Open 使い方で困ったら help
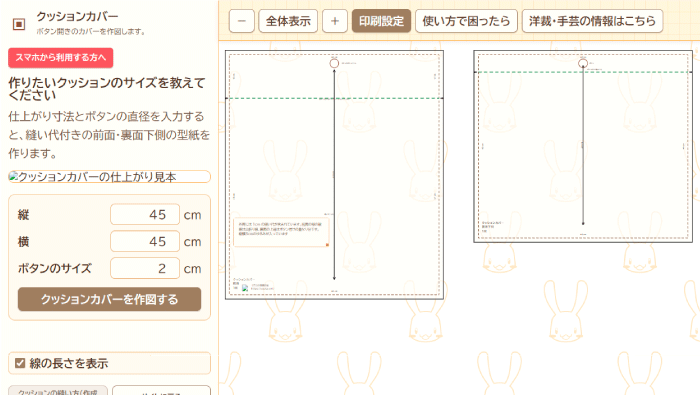Viewport: 700px width, 395px height. pos(466,21)
